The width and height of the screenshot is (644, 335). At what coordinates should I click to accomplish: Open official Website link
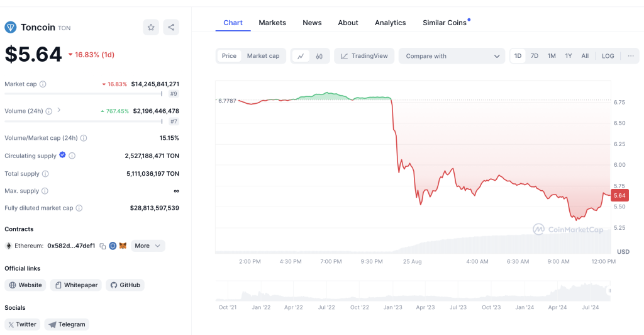click(25, 285)
